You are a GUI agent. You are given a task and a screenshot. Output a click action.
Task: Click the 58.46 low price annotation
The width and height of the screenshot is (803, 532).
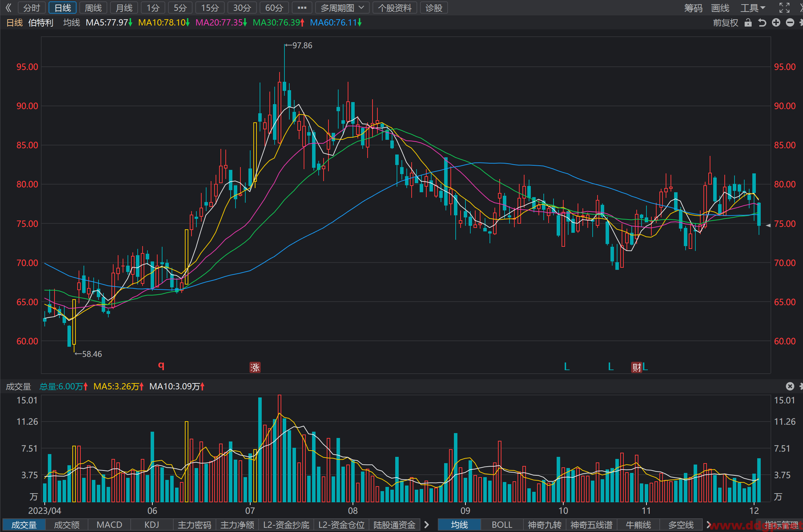click(x=88, y=354)
